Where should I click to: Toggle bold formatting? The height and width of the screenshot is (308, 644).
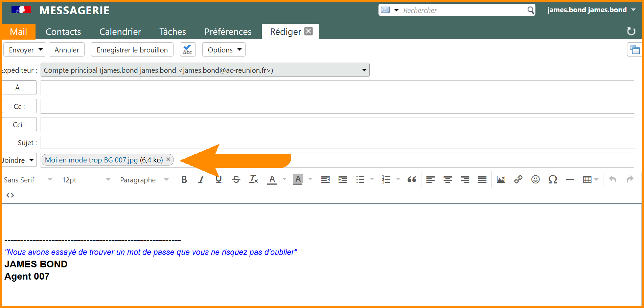pos(184,179)
